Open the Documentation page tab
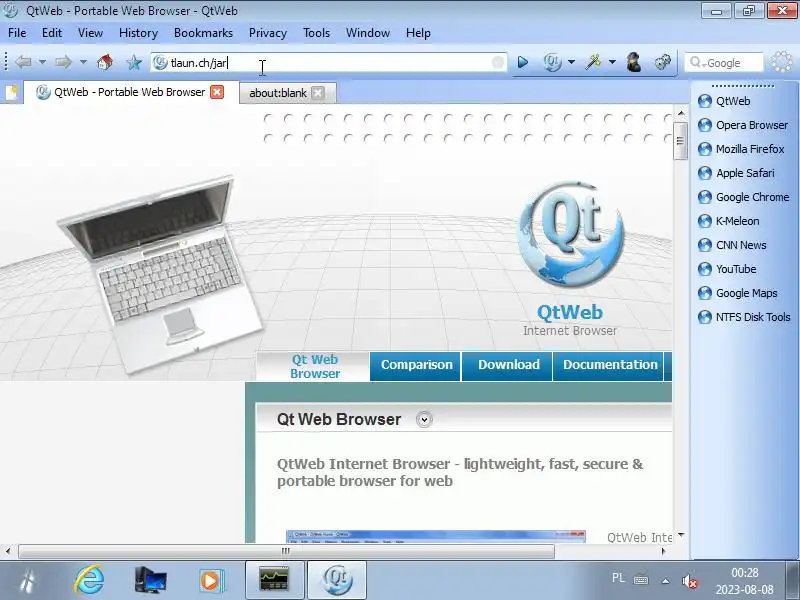Image resolution: width=800 pixels, height=600 pixels. [x=610, y=365]
